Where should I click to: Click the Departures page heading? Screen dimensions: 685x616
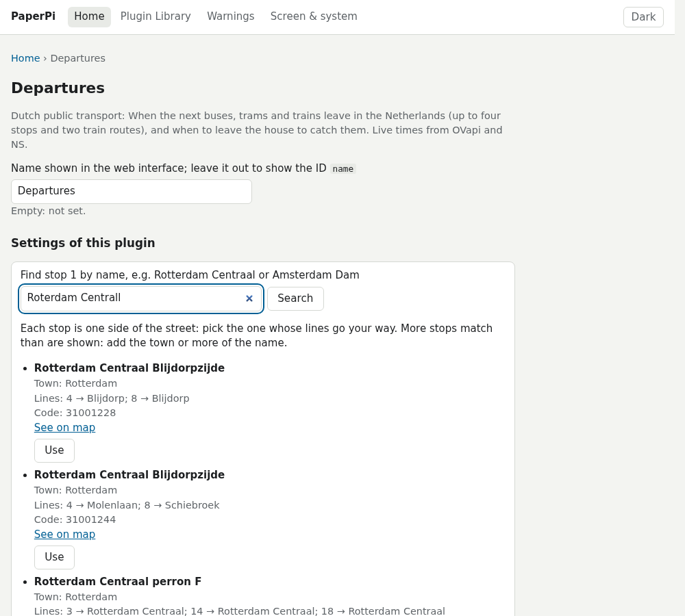(x=58, y=88)
